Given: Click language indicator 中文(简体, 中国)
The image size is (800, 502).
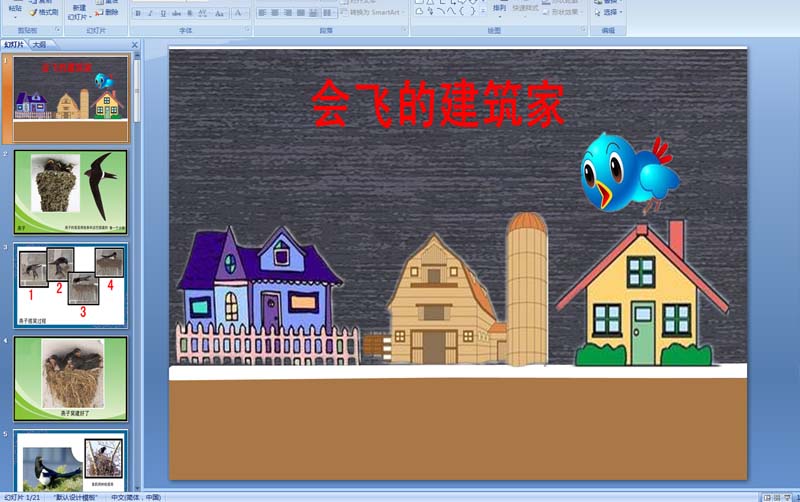Looking at the screenshot, I should tap(136, 497).
